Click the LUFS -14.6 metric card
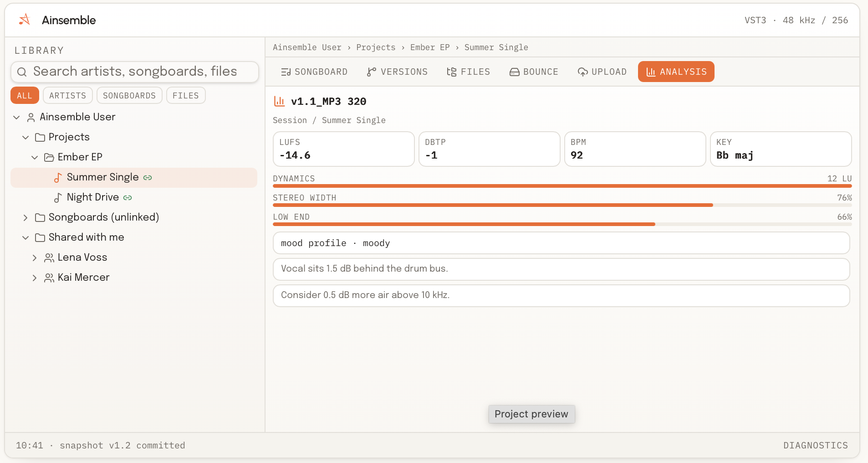Viewport: 868px width, 463px height. 344,149
